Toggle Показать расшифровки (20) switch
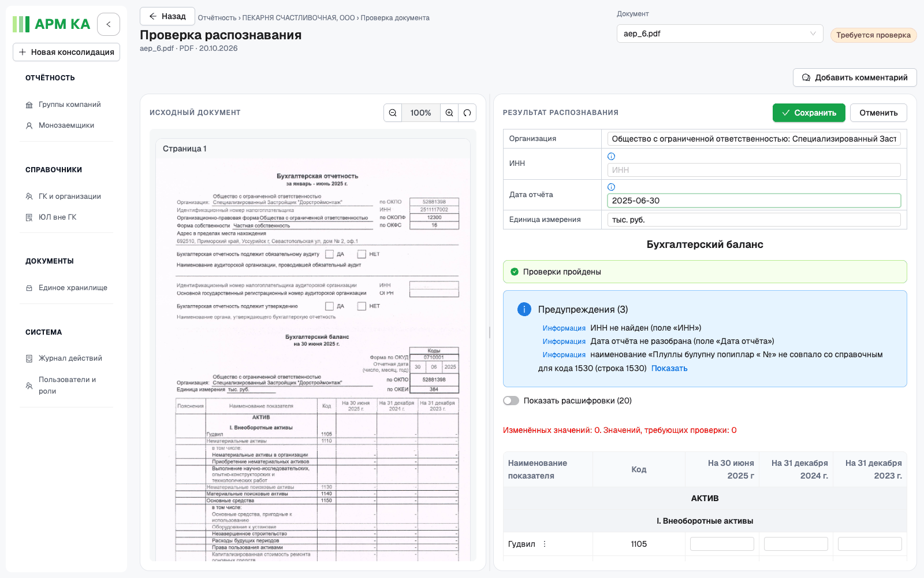Image resolution: width=924 pixels, height=578 pixels. tap(511, 401)
